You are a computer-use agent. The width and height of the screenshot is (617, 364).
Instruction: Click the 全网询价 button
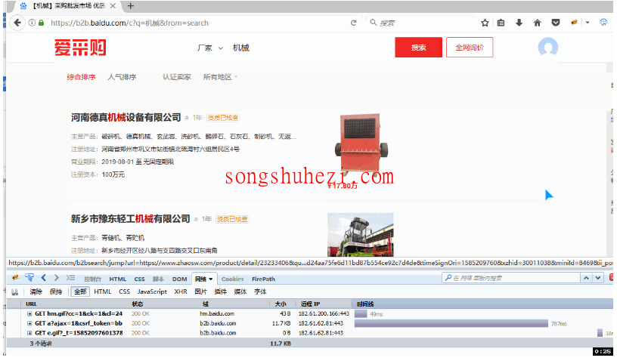pos(470,48)
